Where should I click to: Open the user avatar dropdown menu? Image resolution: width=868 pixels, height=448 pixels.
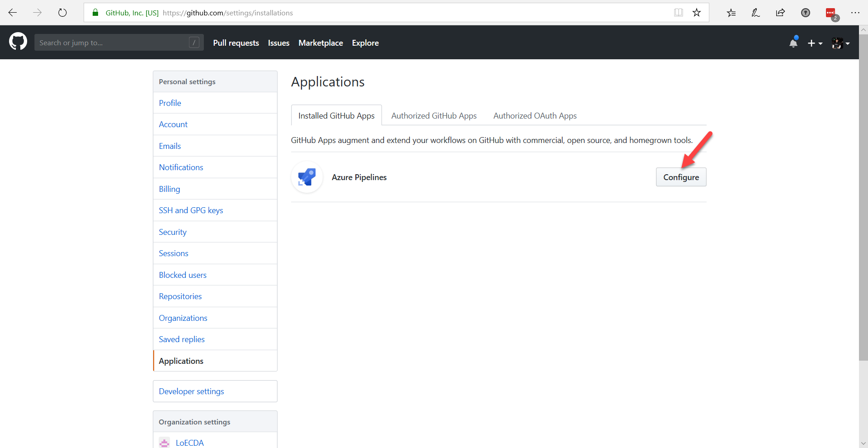click(840, 43)
